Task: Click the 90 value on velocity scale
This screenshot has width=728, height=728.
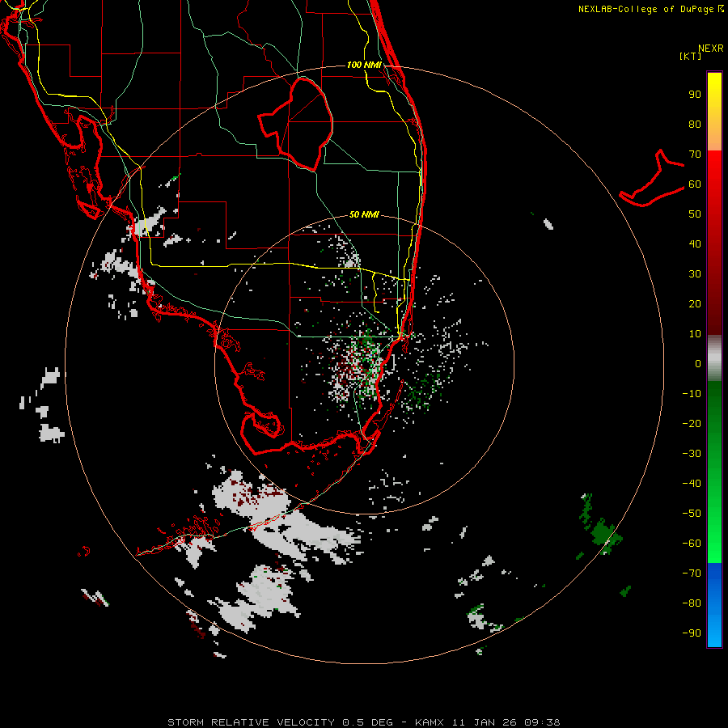Action: tap(695, 95)
